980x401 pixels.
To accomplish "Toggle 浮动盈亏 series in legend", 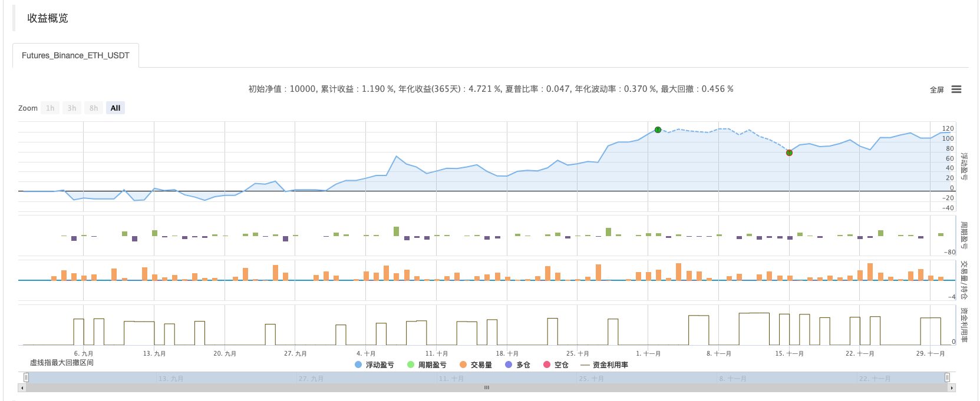I will [374, 365].
